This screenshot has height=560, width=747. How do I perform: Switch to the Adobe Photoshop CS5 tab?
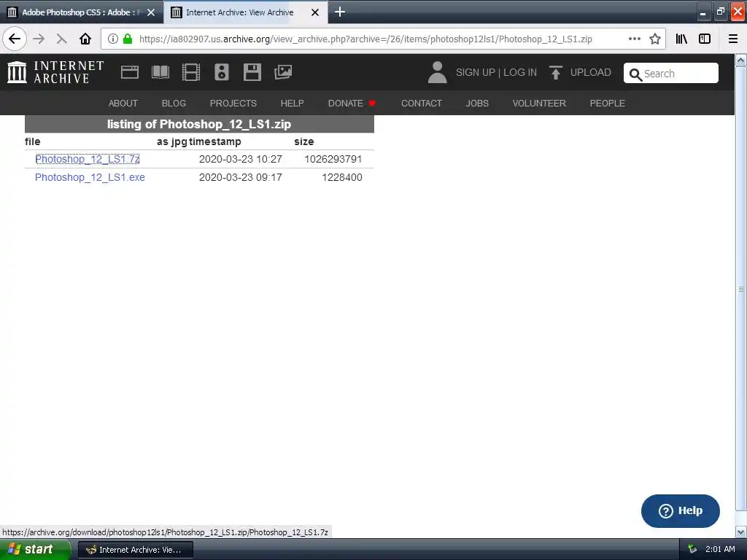click(x=82, y=12)
